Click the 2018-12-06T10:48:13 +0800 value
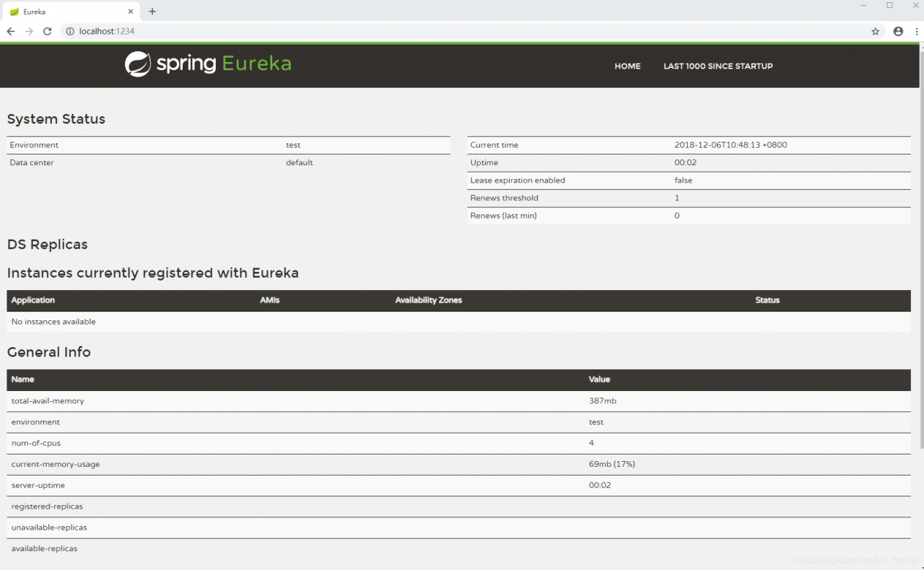Image resolution: width=924 pixels, height=570 pixels. 731,145
